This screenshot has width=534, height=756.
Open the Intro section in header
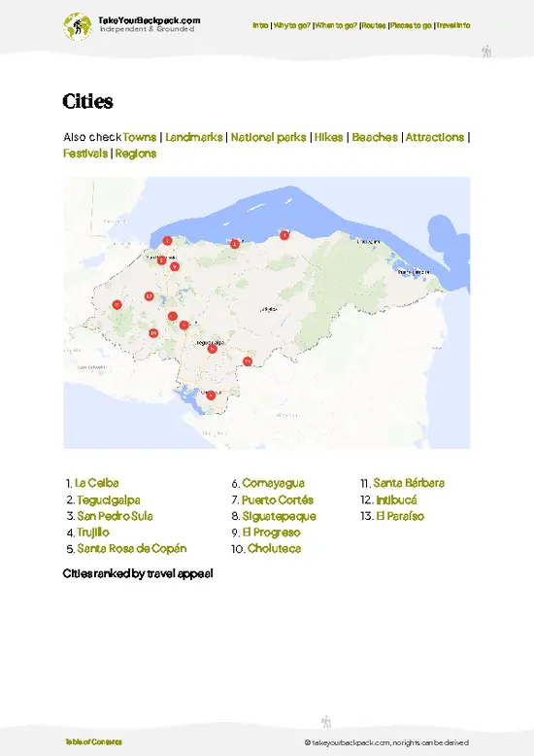click(x=260, y=25)
